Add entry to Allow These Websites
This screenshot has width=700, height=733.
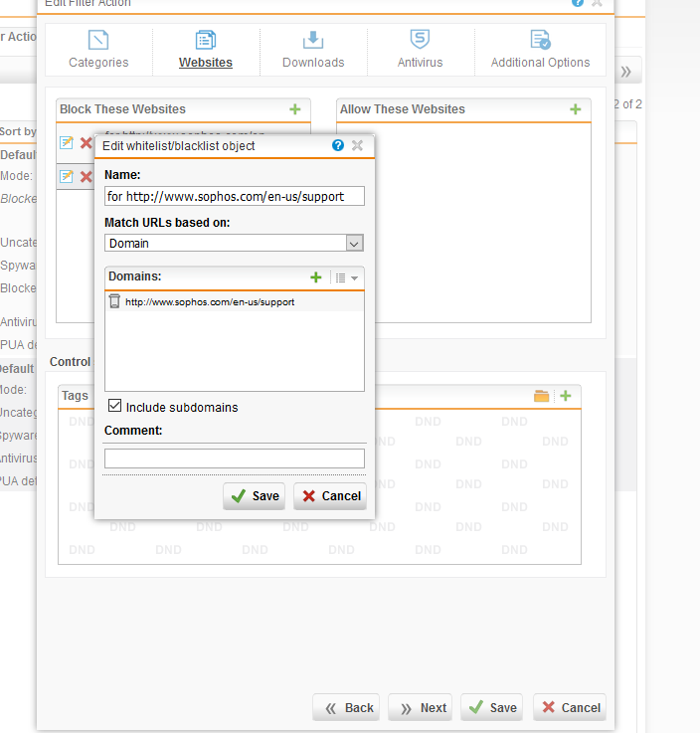[576, 109]
